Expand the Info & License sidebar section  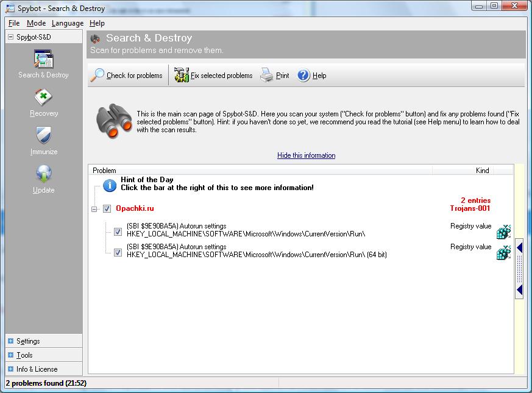tap(10, 369)
